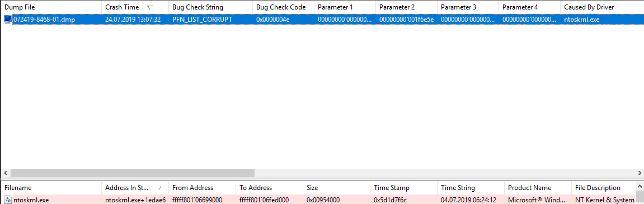The height and width of the screenshot is (204, 644).
Task: Click the NT Kernel & System description
Action: coord(604,200)
